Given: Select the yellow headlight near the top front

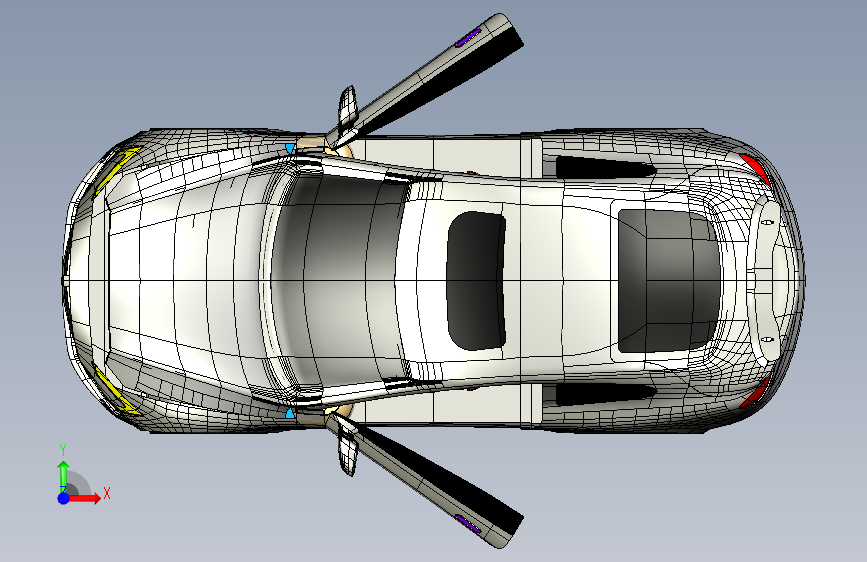Looking at the screenshot, I should click(x=116, y=169).
